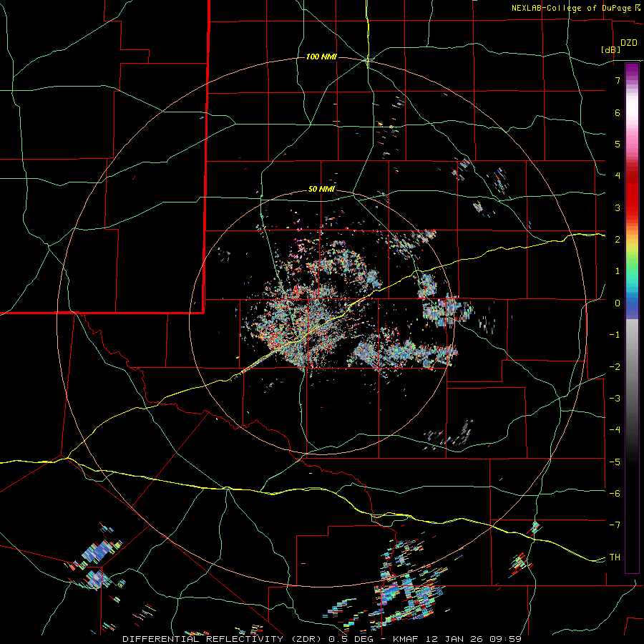
Task: Click the 7 value on color scale
Action: click(x=618, y=80)
